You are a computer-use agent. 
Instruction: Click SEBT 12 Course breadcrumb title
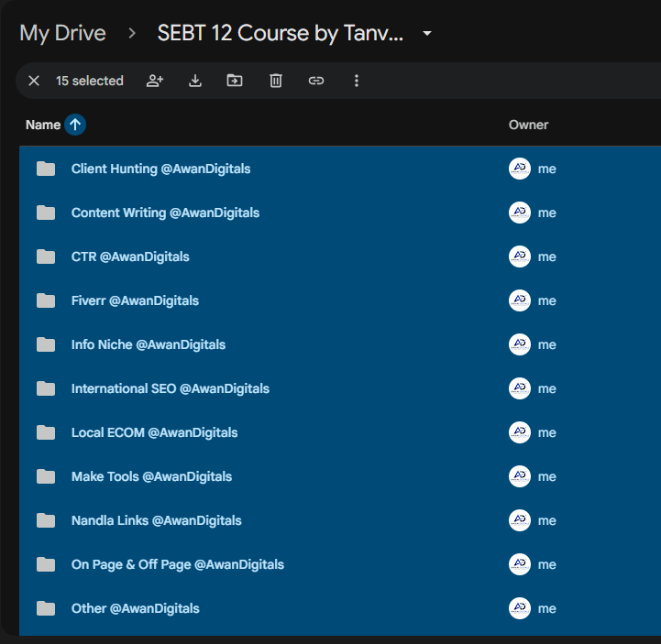280,33
